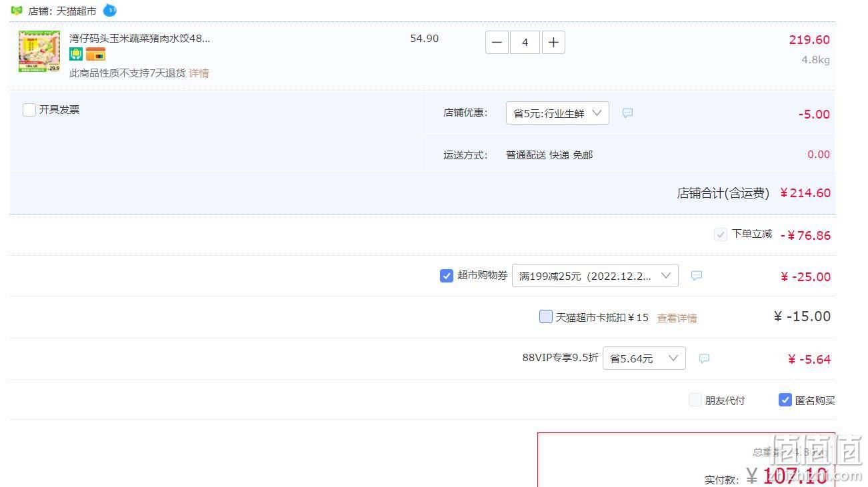
Task: Click the quantity input showing 4
Action: tap(525, 43)
